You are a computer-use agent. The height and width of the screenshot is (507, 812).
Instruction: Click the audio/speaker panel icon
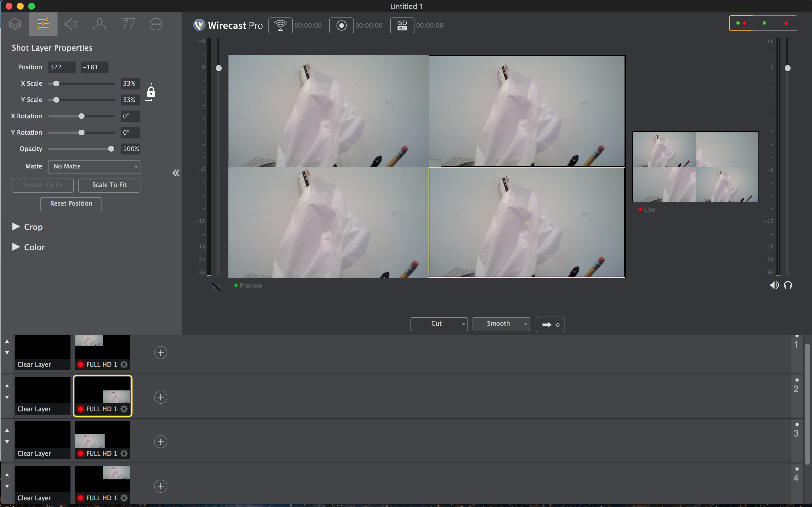[71, 24]
